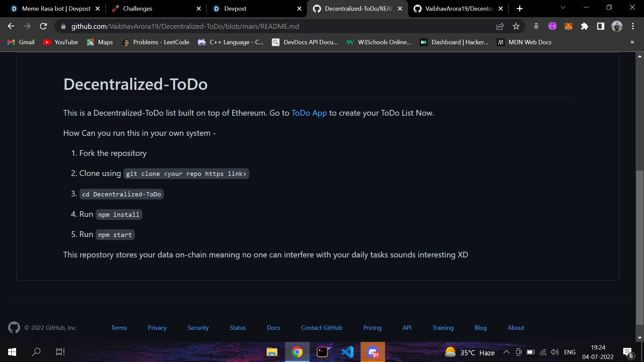The image size is (644, 362).
Task: Click the share page icon in the address bar
Action: [500, 26]
